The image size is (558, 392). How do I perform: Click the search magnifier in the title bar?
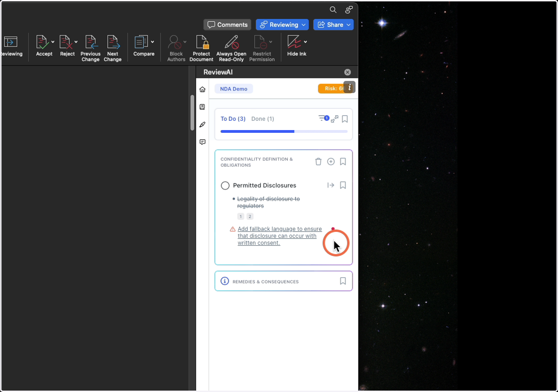click(x=333, y=10)
